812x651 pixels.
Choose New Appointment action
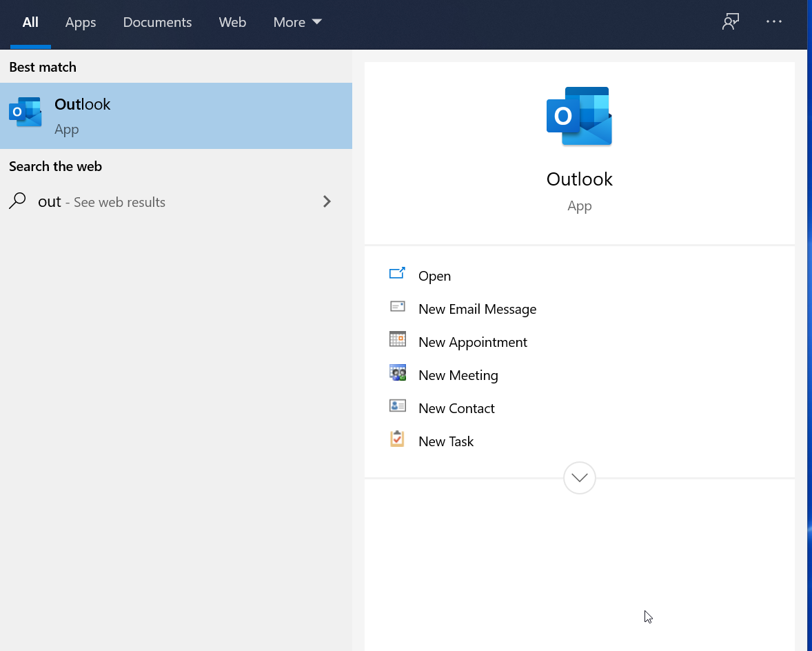pos(472,342)
